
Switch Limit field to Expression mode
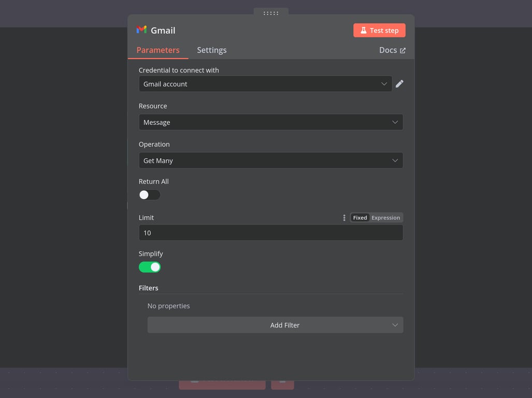[385, 217]
